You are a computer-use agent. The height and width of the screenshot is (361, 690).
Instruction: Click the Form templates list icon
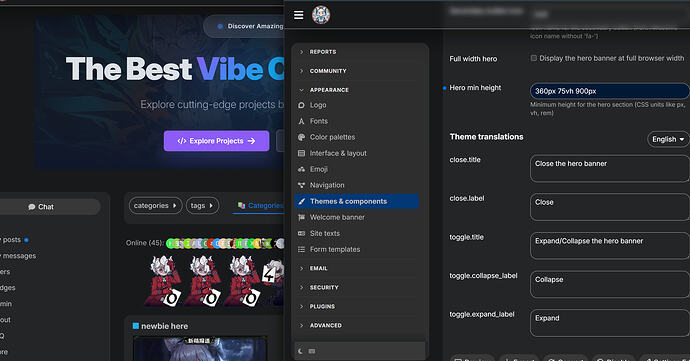pyautogui.click(x=301, y=250)
